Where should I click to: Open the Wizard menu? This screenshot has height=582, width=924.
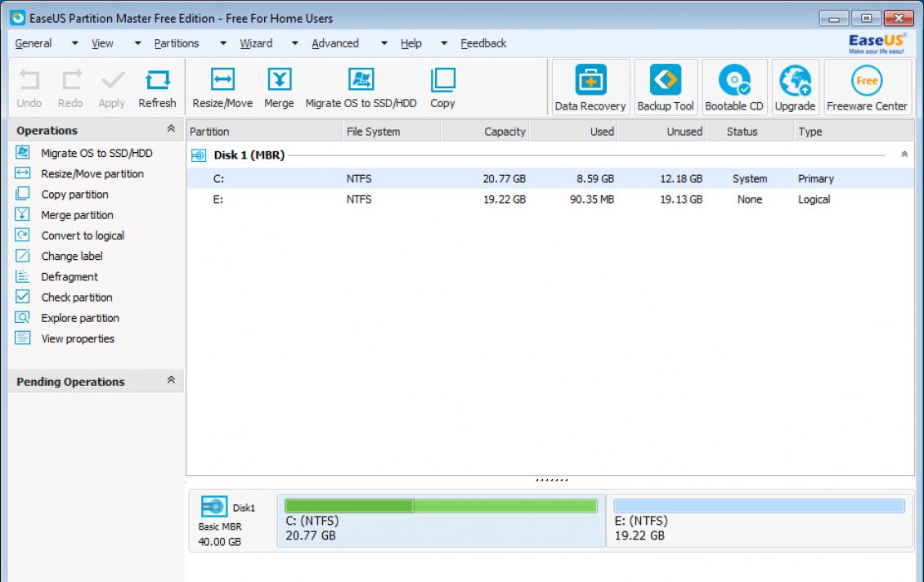256,43
